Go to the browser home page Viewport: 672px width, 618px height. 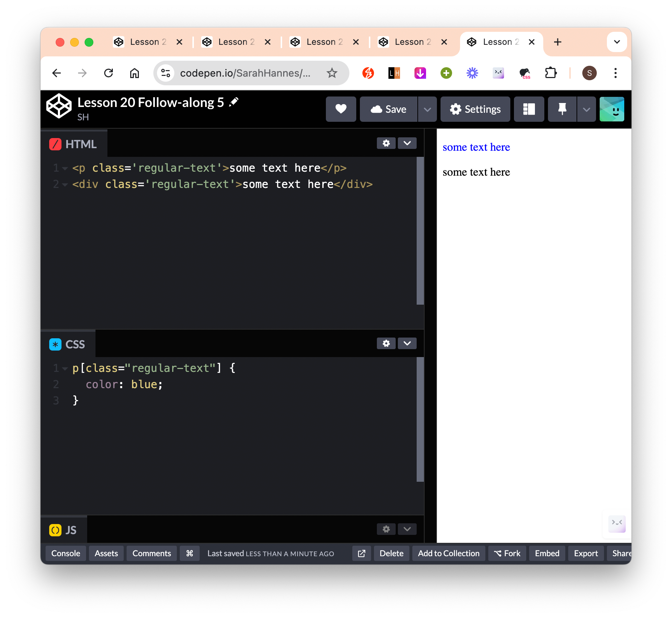tap(135, 73)
